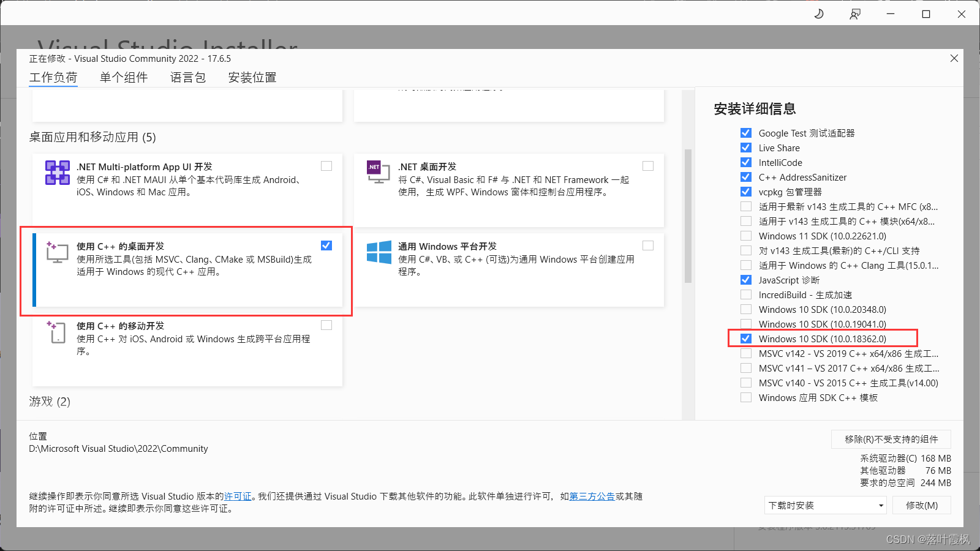Check C++ Clang 工具 for Windows
The width and height of the screenshot is (980, 551).
coord(746,265)
